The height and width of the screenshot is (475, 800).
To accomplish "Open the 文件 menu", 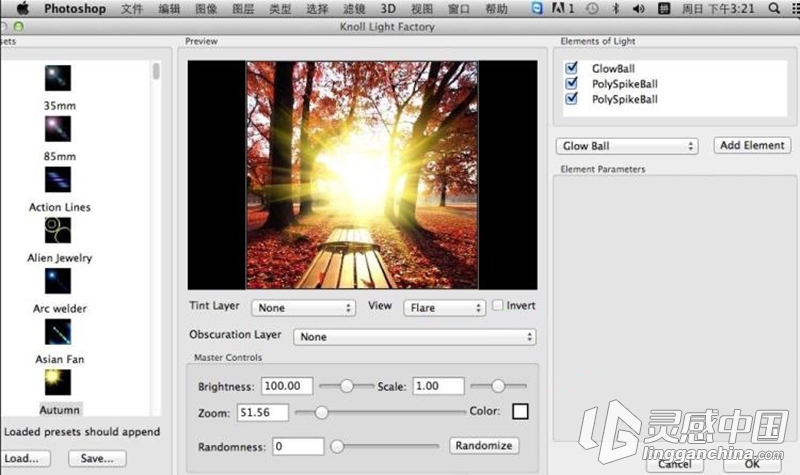I will (132, 8).
